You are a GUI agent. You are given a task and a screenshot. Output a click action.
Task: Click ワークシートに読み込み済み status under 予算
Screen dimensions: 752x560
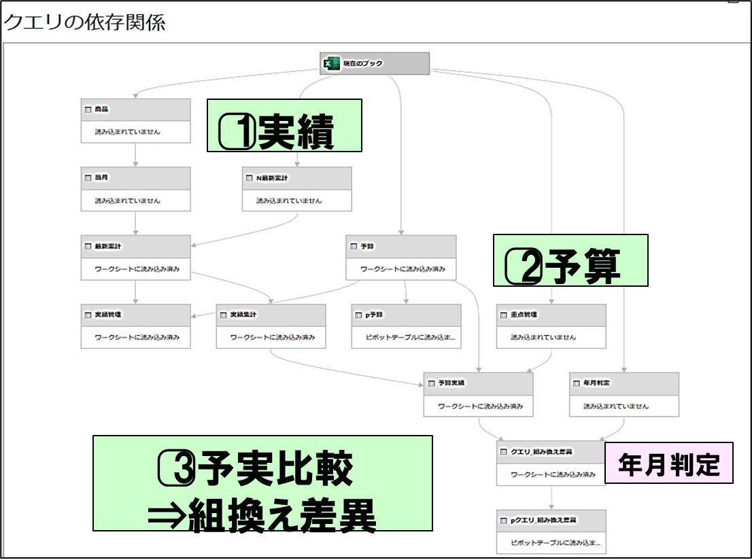[403, 269]
